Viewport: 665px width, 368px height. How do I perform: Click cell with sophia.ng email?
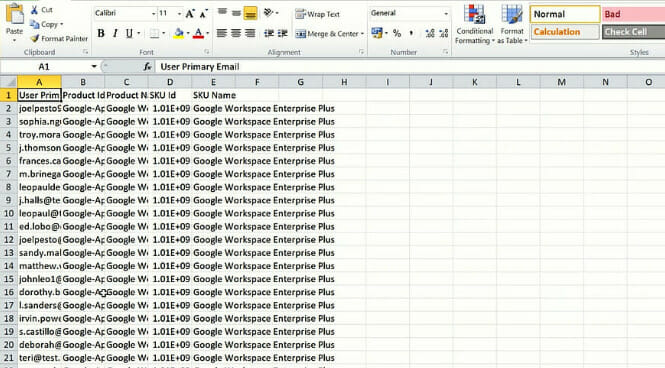[x=39, y=122]
